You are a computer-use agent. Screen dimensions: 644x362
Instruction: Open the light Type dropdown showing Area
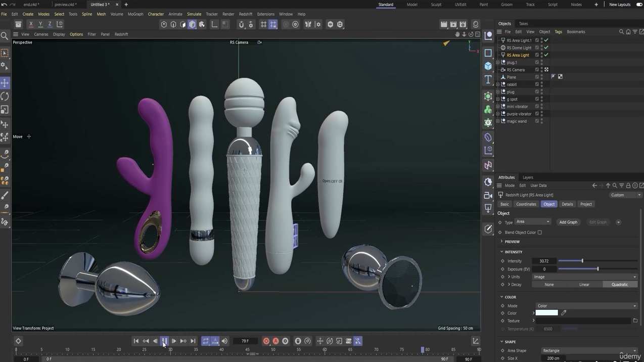click(532, 222)
